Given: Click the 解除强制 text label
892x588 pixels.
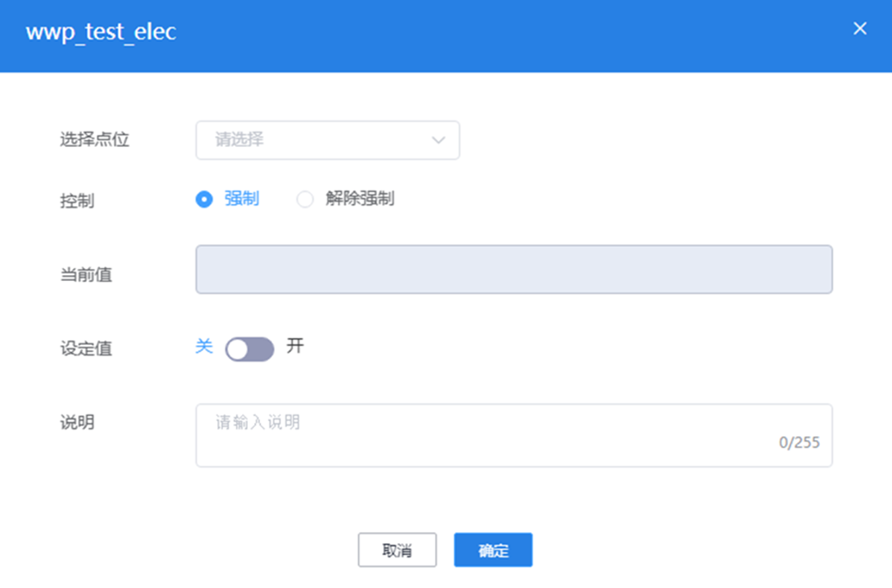Looking at the screenshot, I should pyautogui.click(x=360, y=199).
